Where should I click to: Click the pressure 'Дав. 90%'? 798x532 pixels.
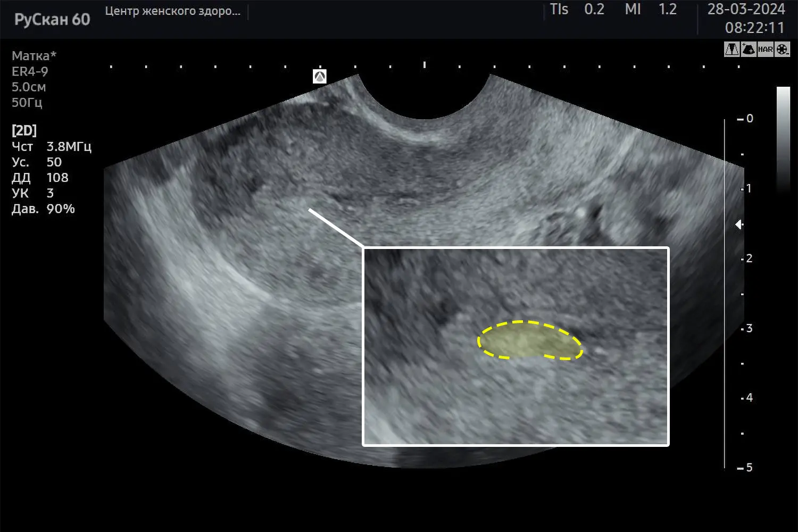coord(43,209)
